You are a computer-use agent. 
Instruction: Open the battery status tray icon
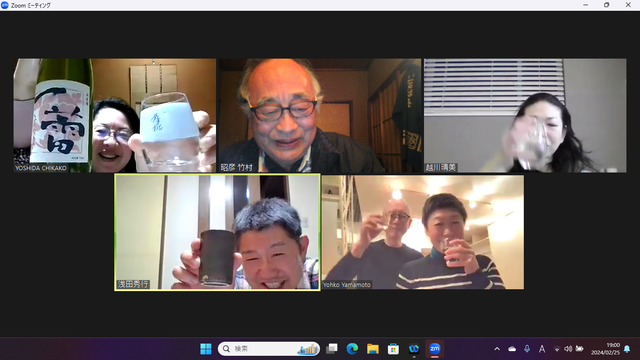pos(579,349)
